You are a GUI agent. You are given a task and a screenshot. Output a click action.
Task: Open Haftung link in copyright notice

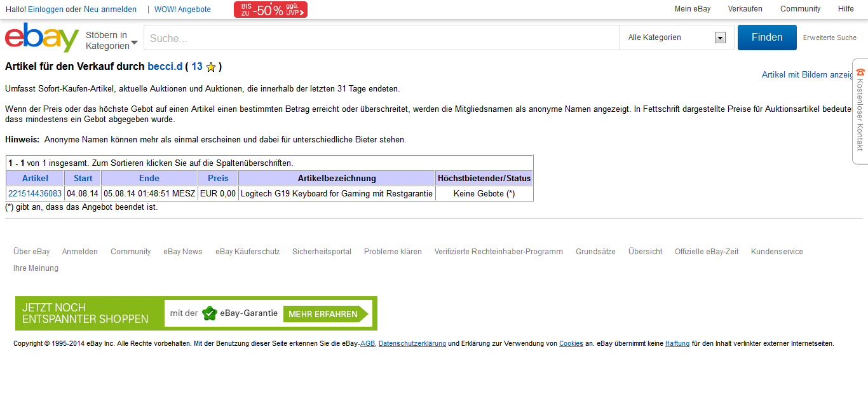(677, 344)
